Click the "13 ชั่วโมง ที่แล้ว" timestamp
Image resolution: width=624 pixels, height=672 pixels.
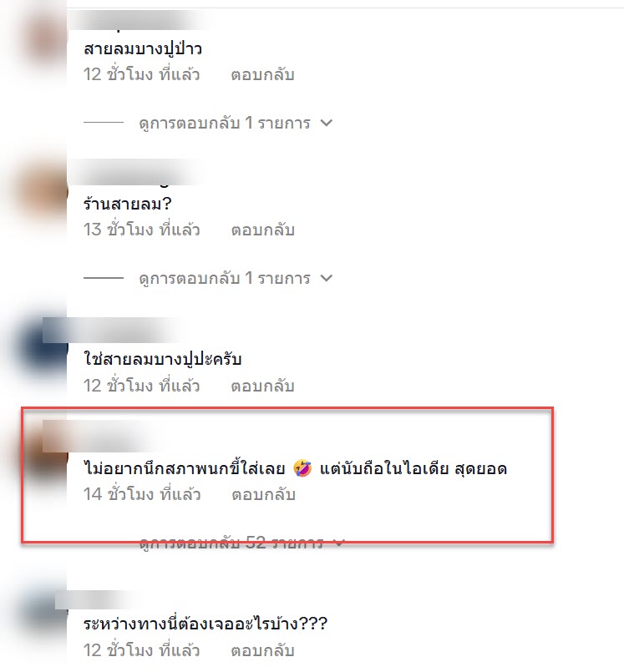coord(141,230)
